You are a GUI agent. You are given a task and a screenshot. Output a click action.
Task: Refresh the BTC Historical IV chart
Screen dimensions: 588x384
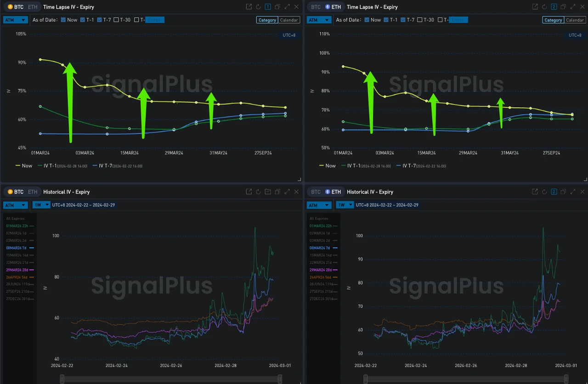pos(258,192)
